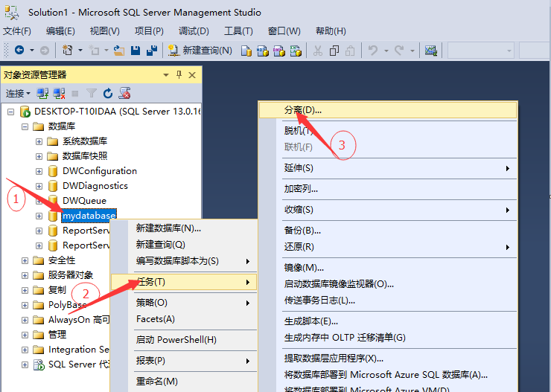Click the Stop square icon
Viewport: 551px width, 392px height.
[x=75, y=93]
